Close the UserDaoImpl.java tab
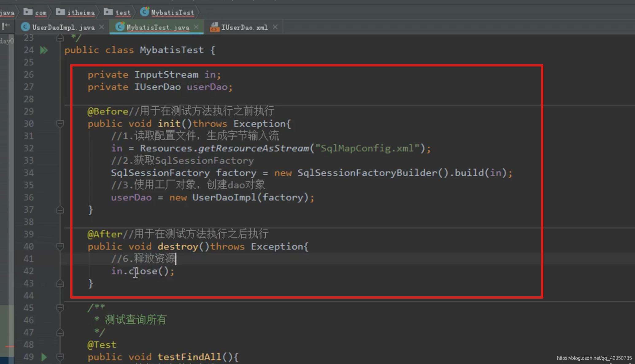The height and width of the screenshot is (364, 635). pos(102,27)
